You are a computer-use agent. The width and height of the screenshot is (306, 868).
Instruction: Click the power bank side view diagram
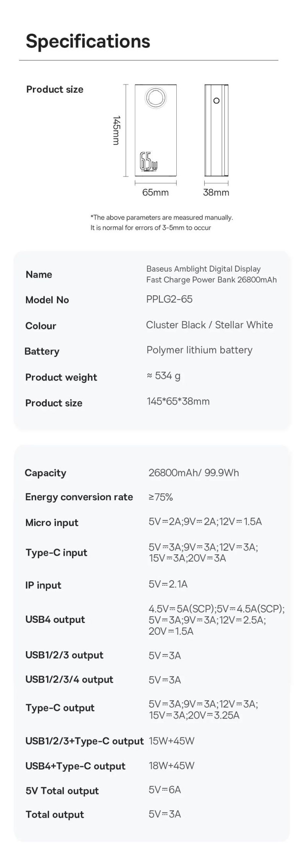(x=216, y=130)
